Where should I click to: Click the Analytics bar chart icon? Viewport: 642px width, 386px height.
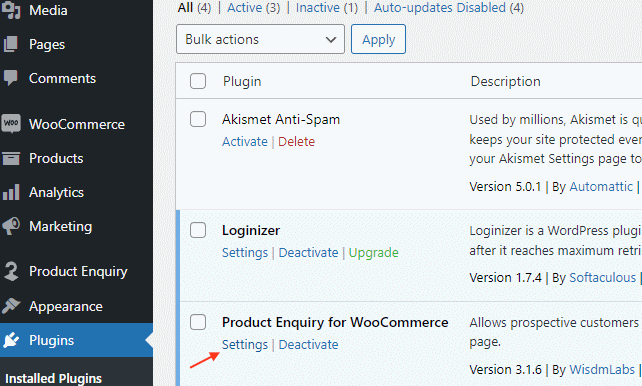11,192
